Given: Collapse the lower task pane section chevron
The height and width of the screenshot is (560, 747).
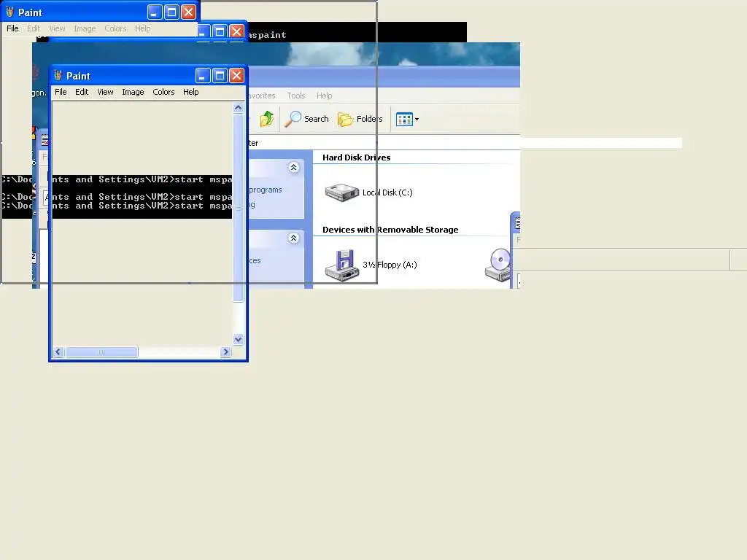Looking at the screenshot, I should pos(293,238).
